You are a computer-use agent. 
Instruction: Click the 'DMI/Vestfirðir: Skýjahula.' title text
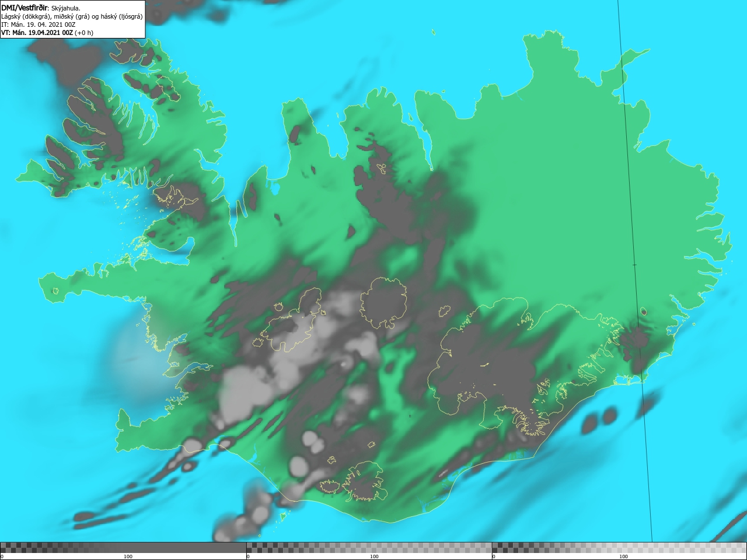41,8
